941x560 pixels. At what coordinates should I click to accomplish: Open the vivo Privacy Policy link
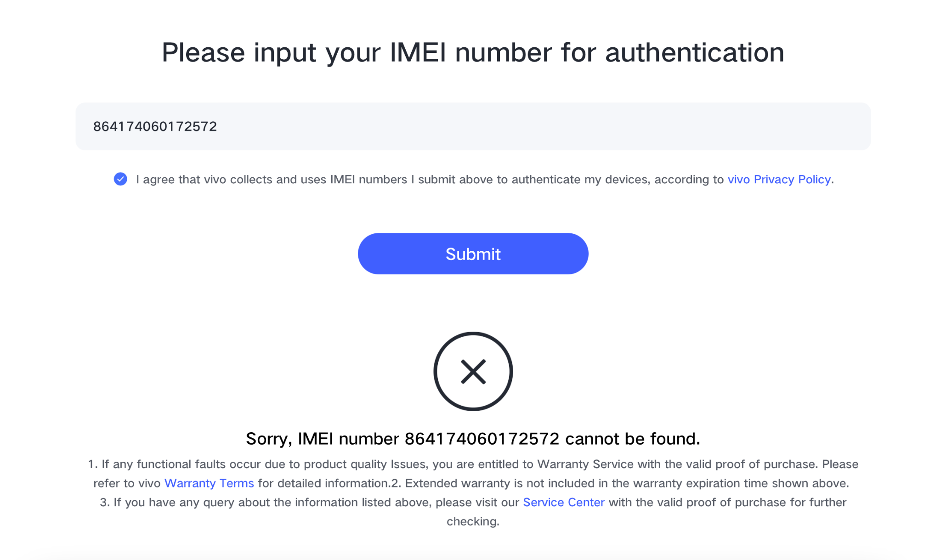779,179
